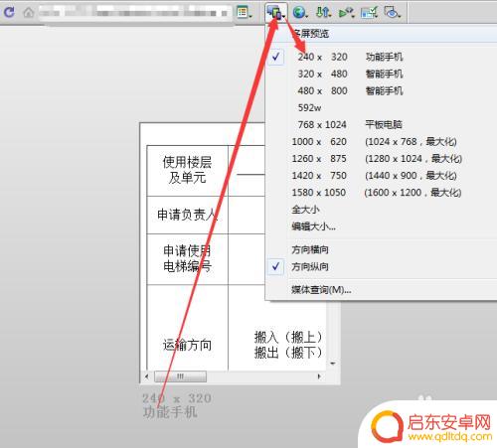This screenshot has width=497, height=448.
Task: Select 320 x 480 智能手机 size
Action: pos(381,74)
